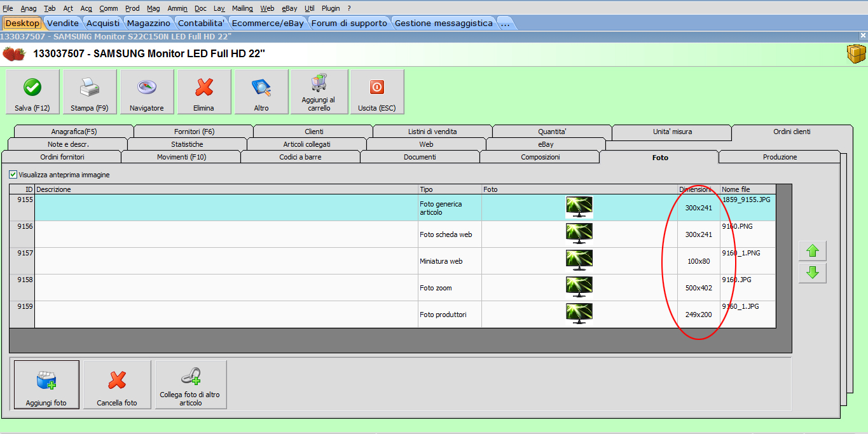Exit with the Uscita (ESC) button

tap(377, 92)
